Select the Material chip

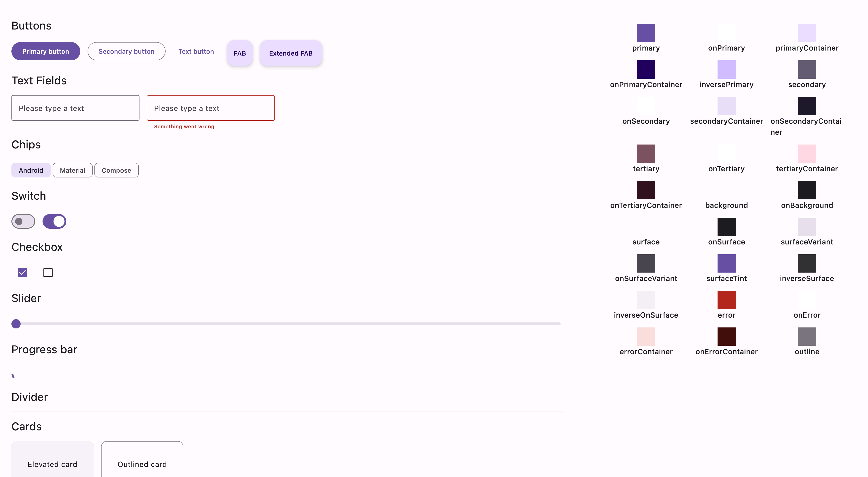click(x=72, y=170)
